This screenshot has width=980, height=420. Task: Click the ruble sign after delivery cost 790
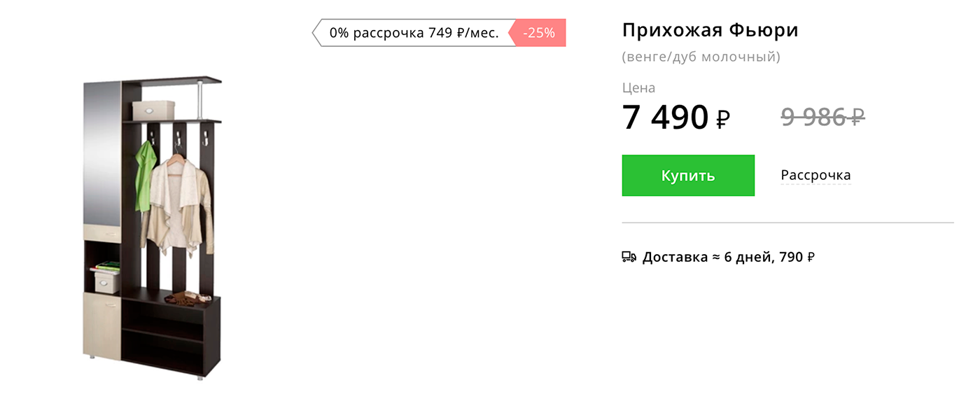(x=811, y=258)
